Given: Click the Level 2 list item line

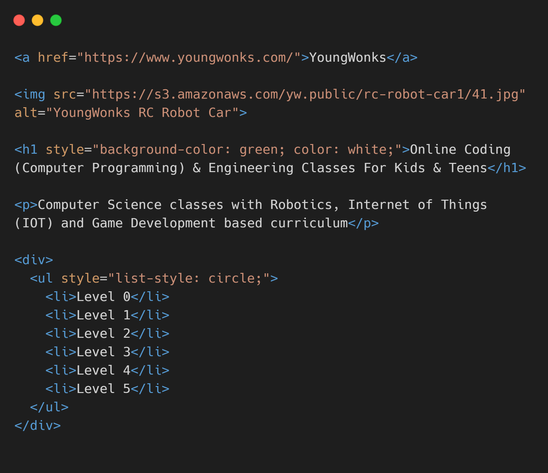Looking at the screenshot, I should pyautogui.click(x=107, y=334).
